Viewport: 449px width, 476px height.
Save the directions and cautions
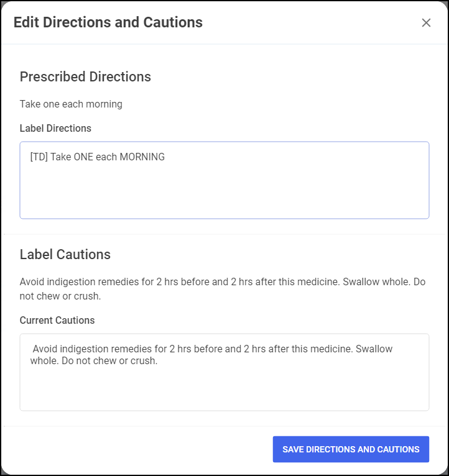pyautogui.click(x=351, y=449)
